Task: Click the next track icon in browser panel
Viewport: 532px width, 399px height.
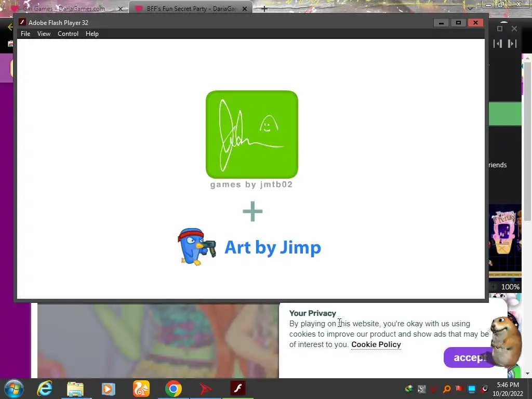Action: [x=512, y=44]
